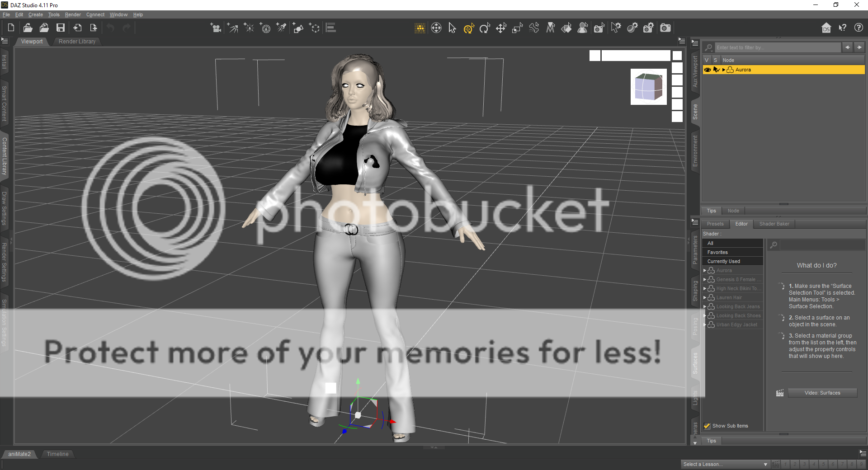This screenshot has height=470, width=868.
Task: Select the Rotate tool in toolbar
Action: point(485,28)
